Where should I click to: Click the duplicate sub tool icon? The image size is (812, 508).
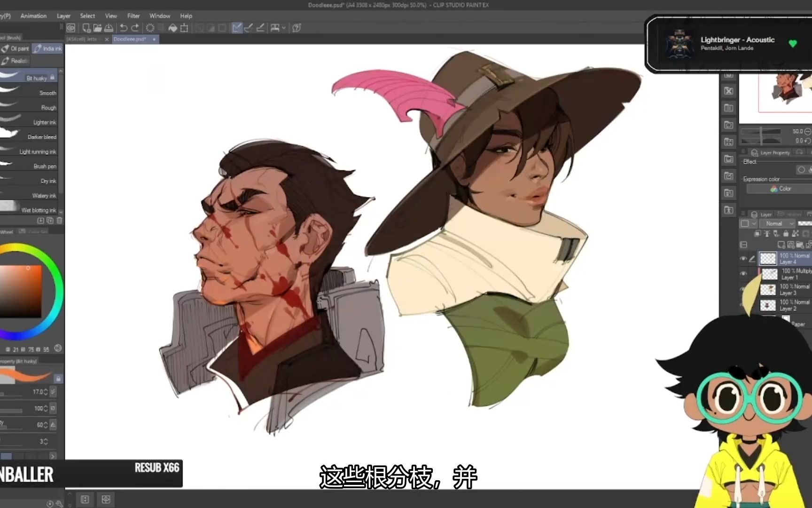50,220
